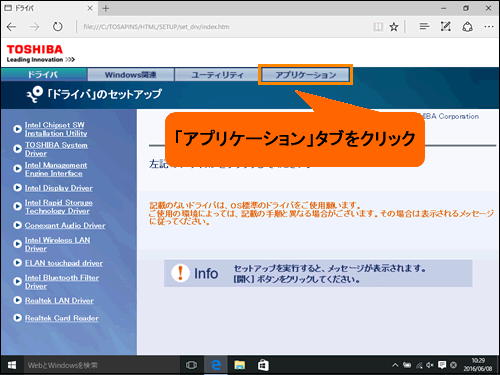Image resolution: width=500 pixels, height=375 pixels.
Task: Open the Hub three-lines icon
Action: tap(424, 26)
